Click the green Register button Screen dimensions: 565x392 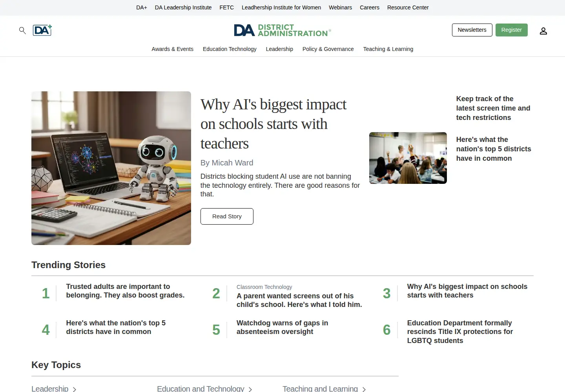pyautogui.click(x=511, y=30)
